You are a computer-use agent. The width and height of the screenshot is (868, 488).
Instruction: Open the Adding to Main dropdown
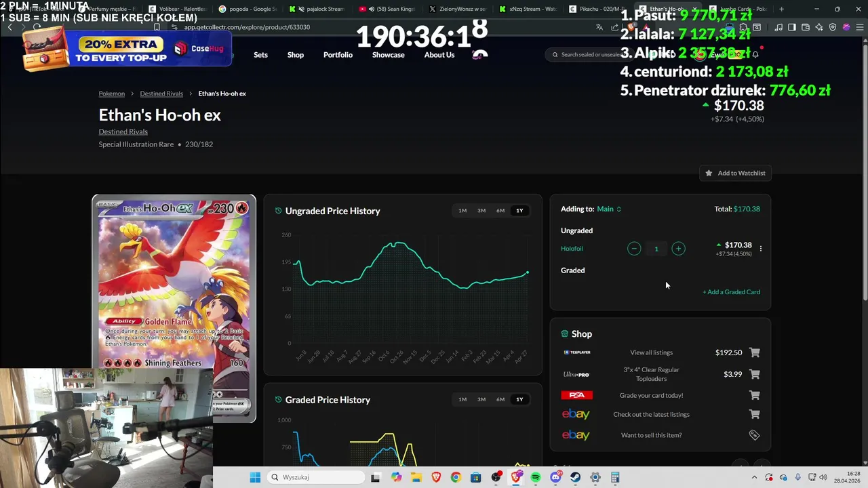point(609,209)
